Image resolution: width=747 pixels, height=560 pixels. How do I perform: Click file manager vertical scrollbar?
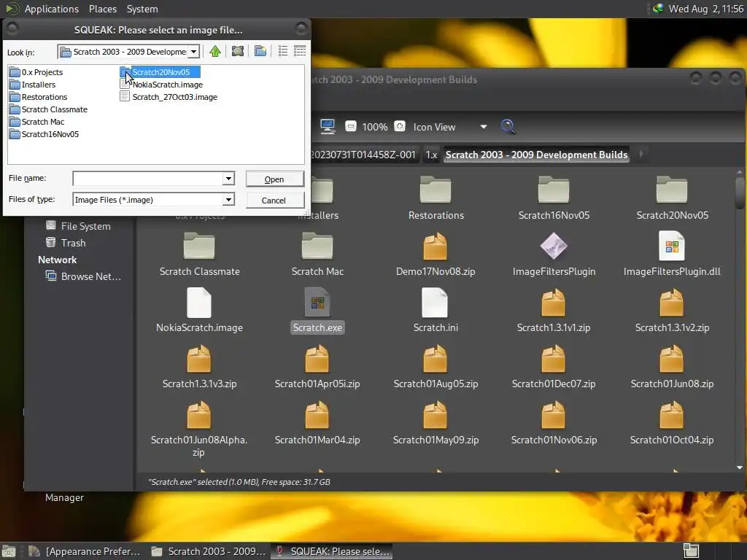click(740, 192)
